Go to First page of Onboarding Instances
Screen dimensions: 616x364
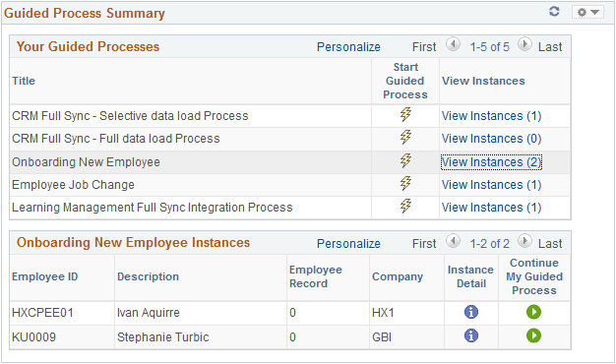tap(424, 244)
